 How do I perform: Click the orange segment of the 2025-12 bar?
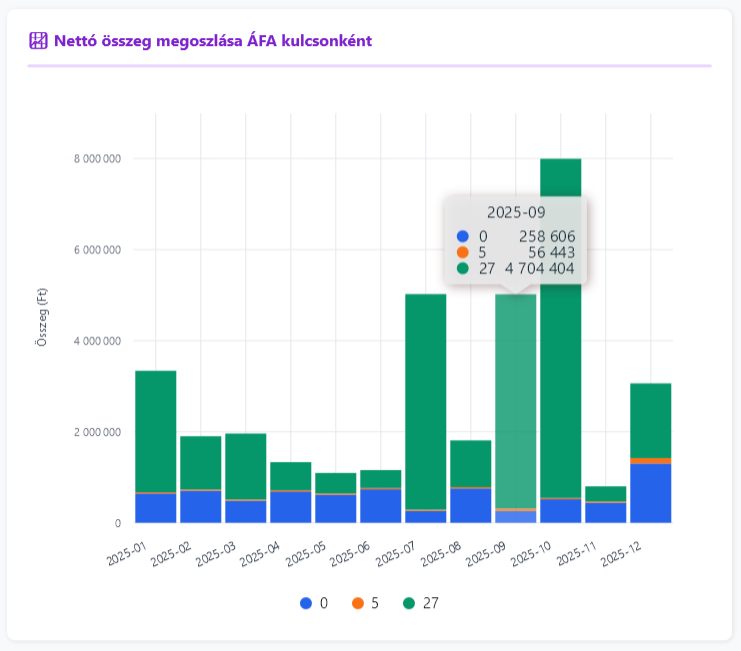click(x=650, y=461)
